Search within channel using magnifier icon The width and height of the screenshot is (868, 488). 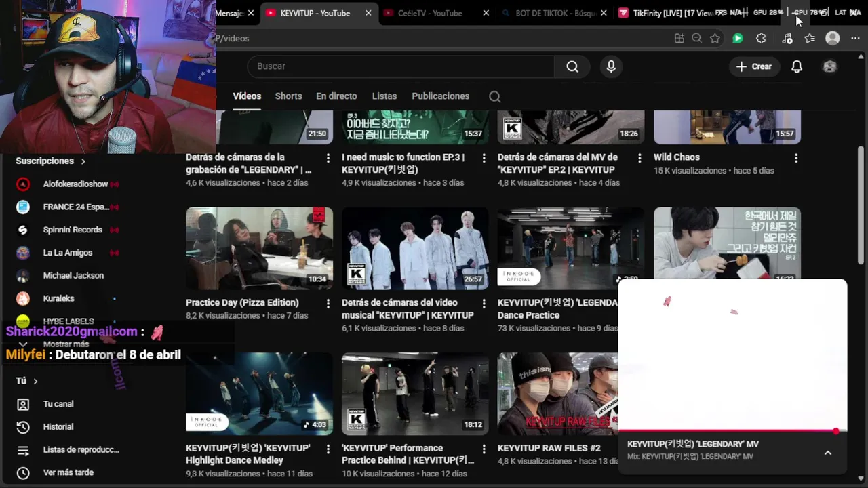coord(495,96)
